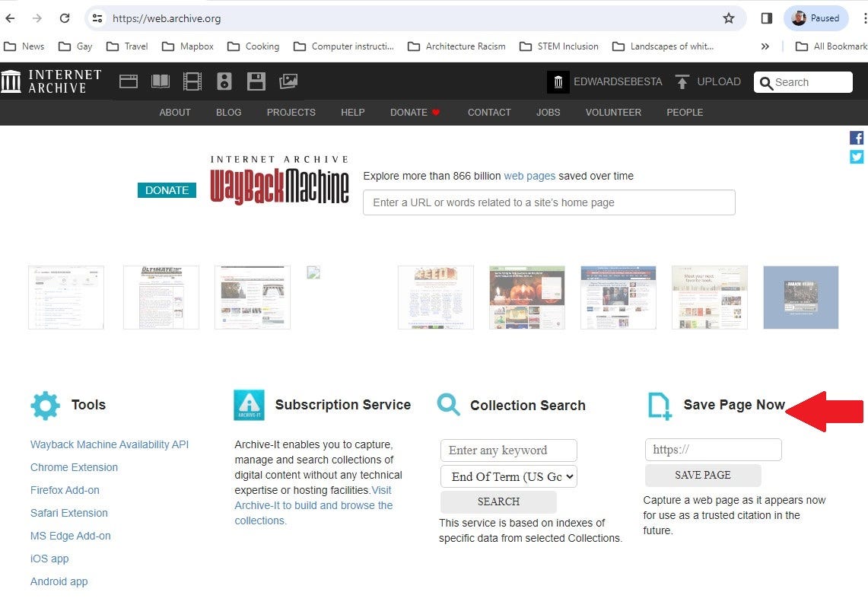Open the MS Edge Add-on link
868x608 pixels.
(x=70, y=536)
